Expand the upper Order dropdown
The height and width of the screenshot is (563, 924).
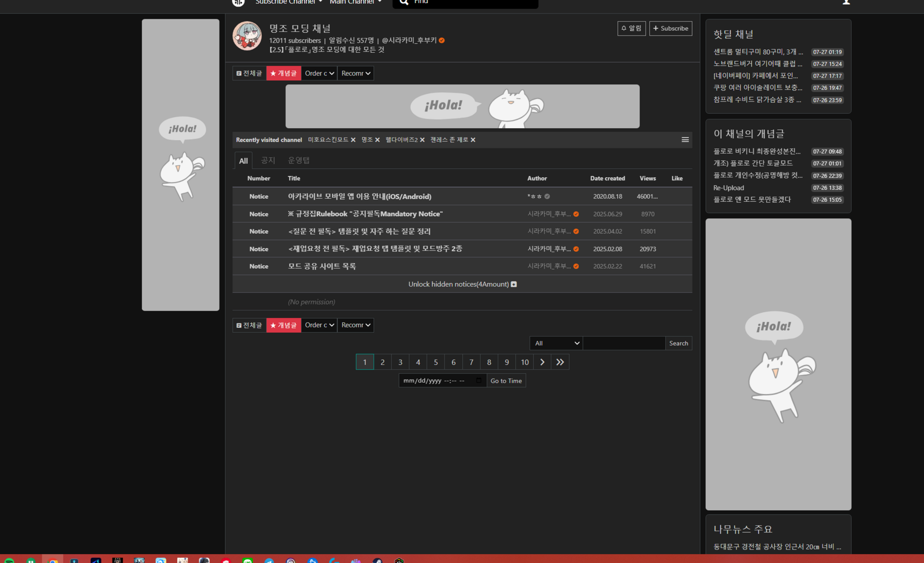coord(319,73)
